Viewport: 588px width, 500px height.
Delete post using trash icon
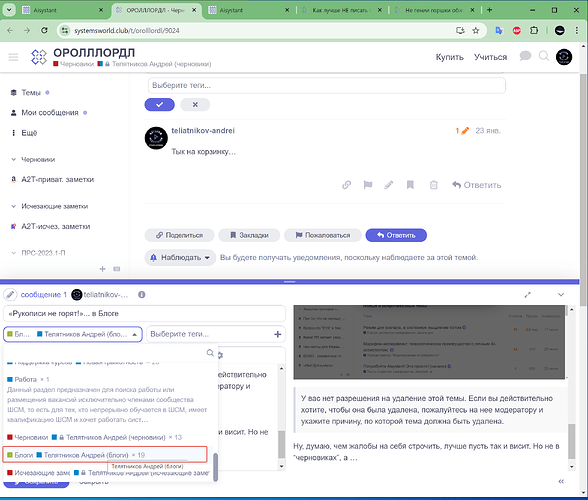click(434, 185)
